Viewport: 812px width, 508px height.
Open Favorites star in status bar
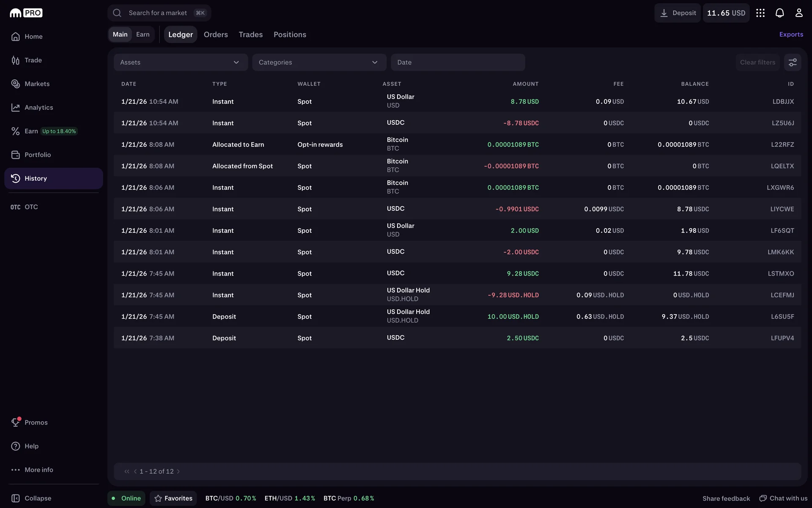[x=173, y=498]
